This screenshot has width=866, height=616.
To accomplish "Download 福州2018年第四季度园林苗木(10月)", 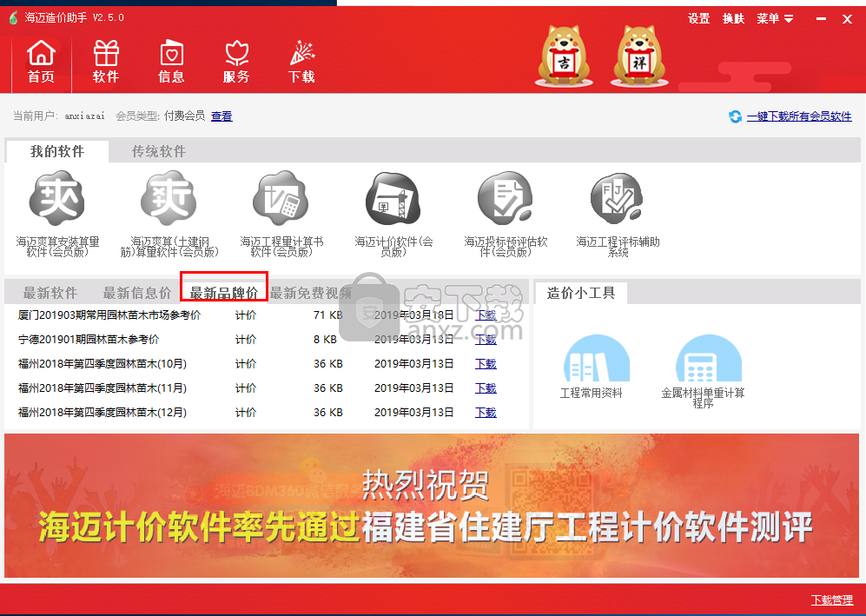I will tap(486, 363).
